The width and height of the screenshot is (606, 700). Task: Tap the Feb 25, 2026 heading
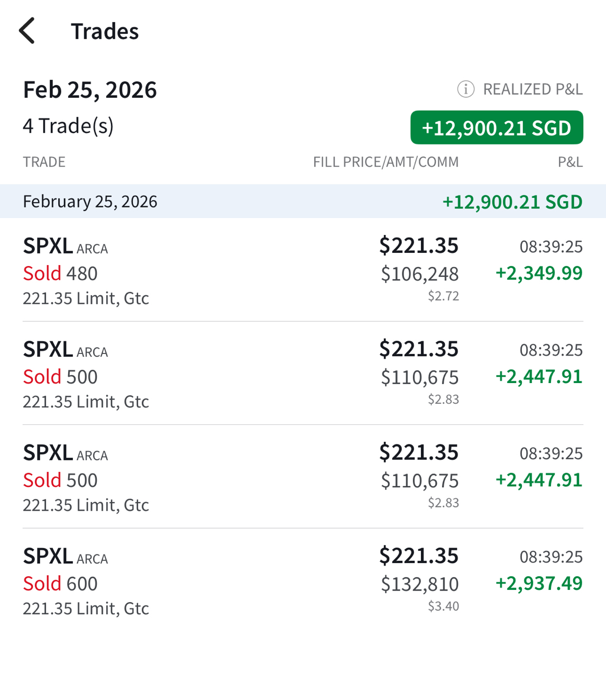pos(90,89)
